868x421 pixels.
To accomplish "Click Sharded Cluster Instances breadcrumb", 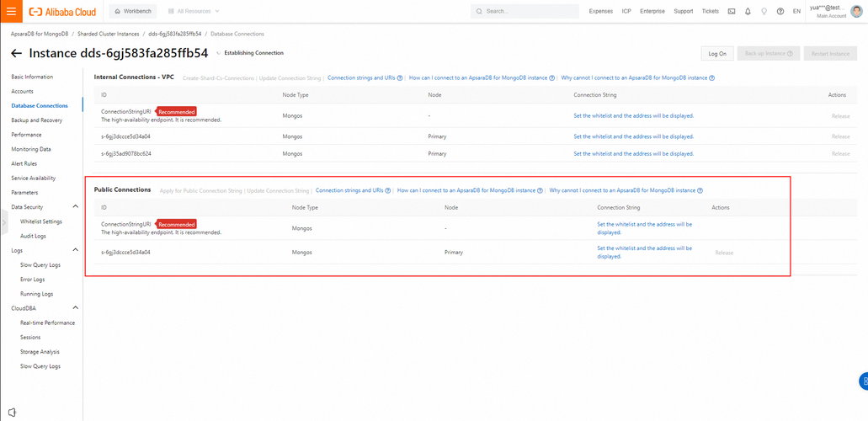I will tap(109, 35).
